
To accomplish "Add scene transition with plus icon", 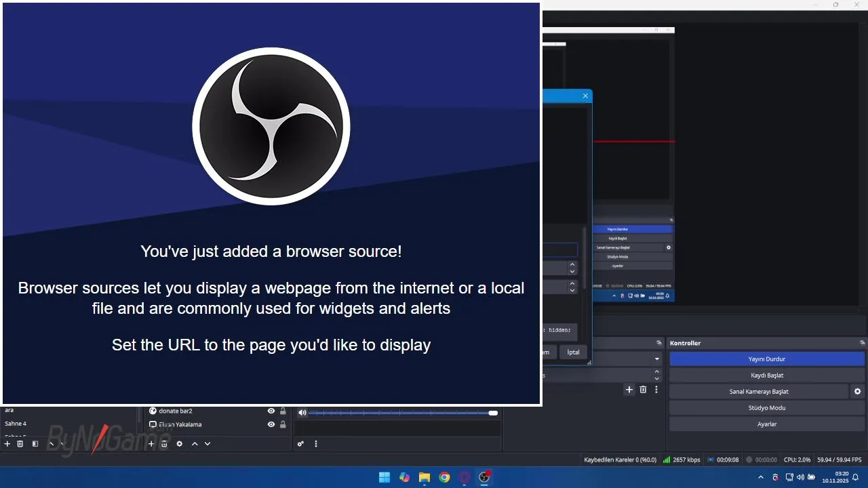I will (629, 390).
